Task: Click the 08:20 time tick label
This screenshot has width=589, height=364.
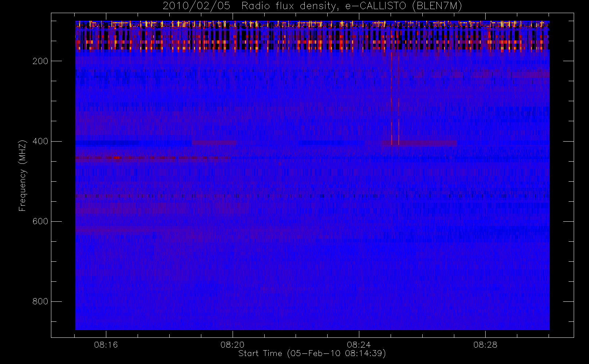Action: [x=232, y=345]
